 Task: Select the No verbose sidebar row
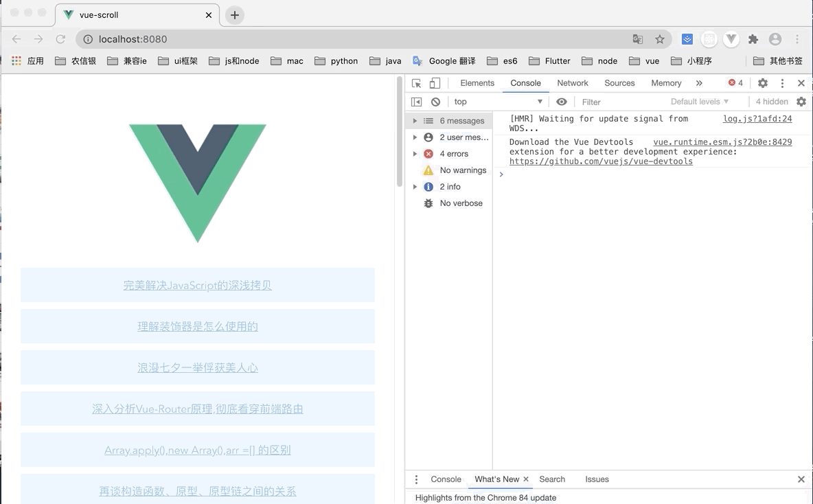(449, 203)
